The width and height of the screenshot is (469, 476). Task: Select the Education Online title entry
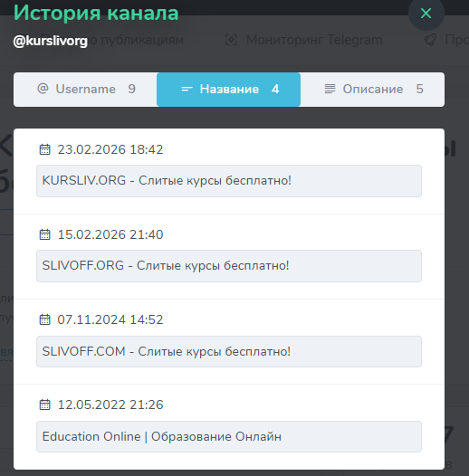tap(229, 436)
